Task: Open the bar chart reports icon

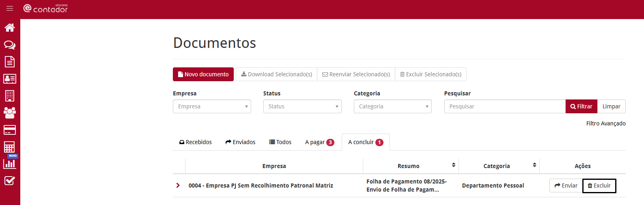Action: click(x=10, y=164)
